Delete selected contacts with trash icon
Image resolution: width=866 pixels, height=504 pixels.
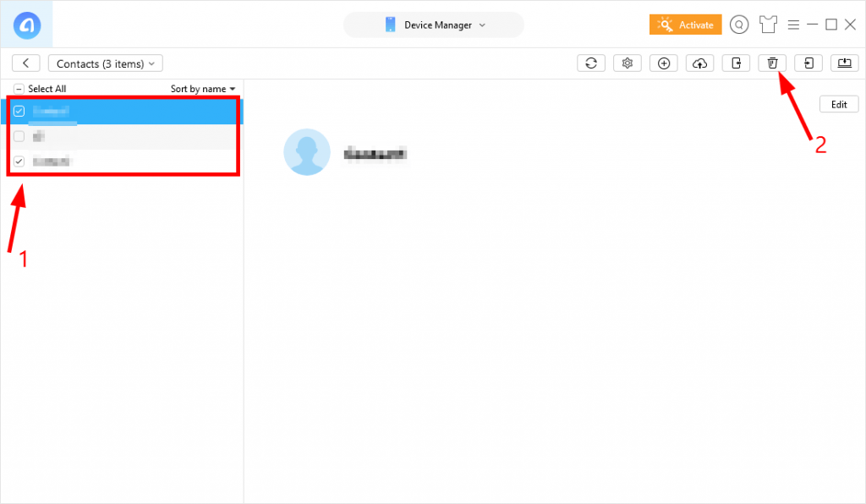pos(772,63)
